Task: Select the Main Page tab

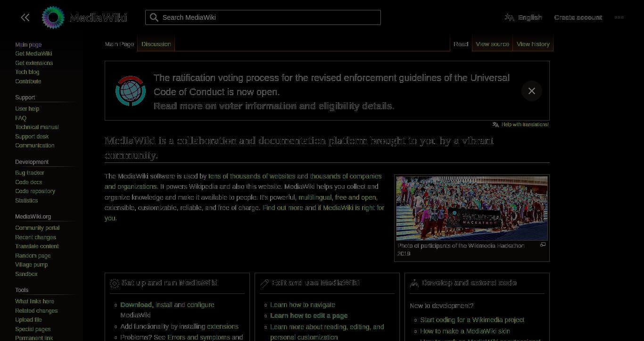Action: click(x=119, y=44)
